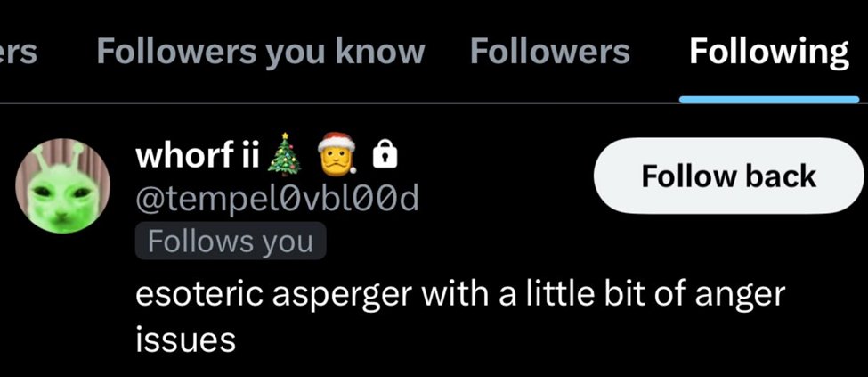Switch to the Followers tab

[549, 52]
